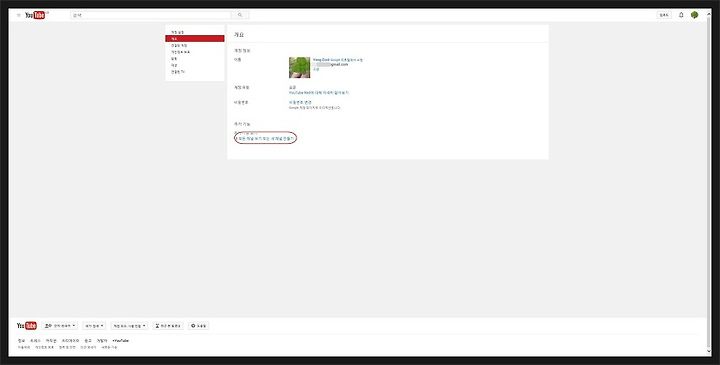Click the green leaf profile picture thumbnail
The height and width of the screenshot is (365, 720).
[x=299, y=67]
